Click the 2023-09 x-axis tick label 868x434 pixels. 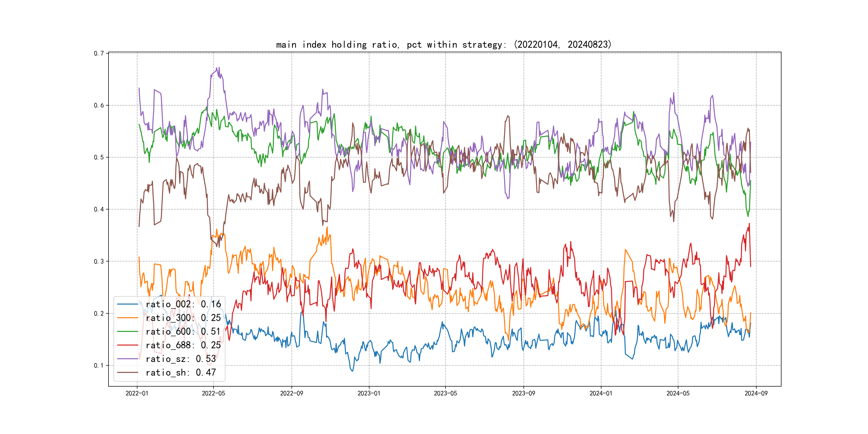(523, 393)
